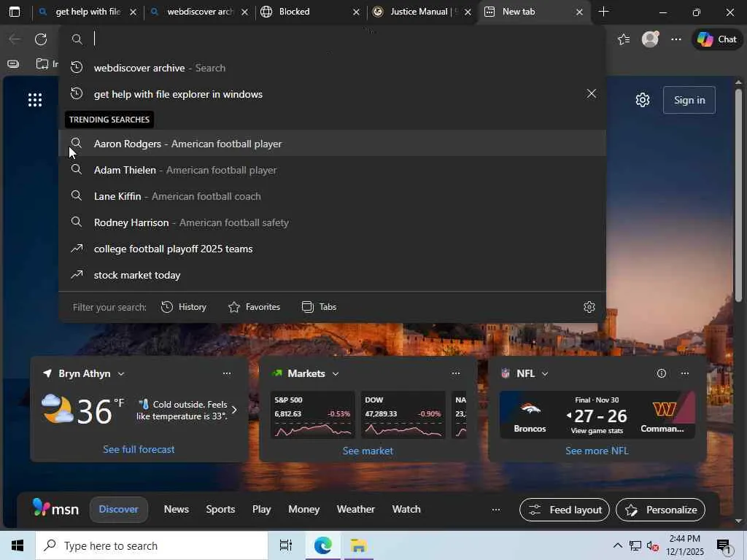The image size is (747, 560).
Task: Open a new tab with plus button
Action: (x=603, y=12)
